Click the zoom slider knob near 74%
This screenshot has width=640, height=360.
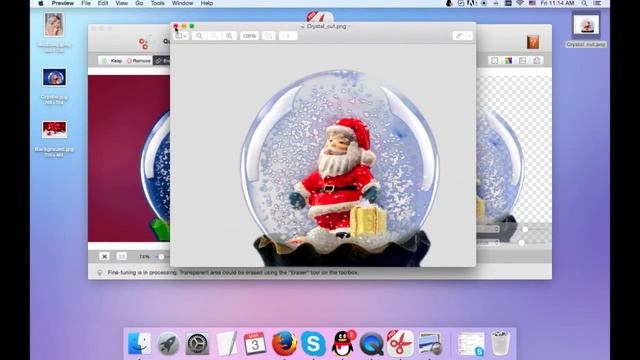tap(161, 256)
